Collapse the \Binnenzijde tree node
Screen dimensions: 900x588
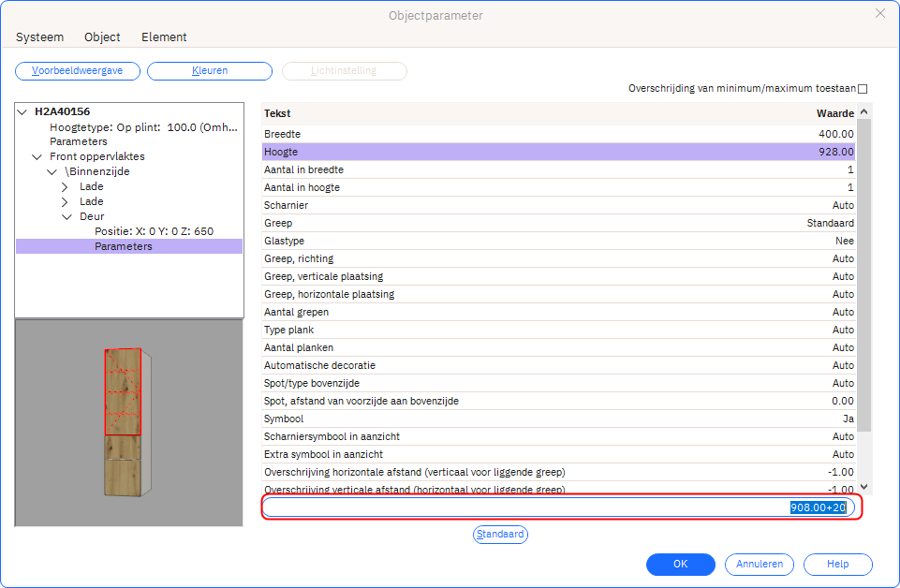click(x=52, y=171)
